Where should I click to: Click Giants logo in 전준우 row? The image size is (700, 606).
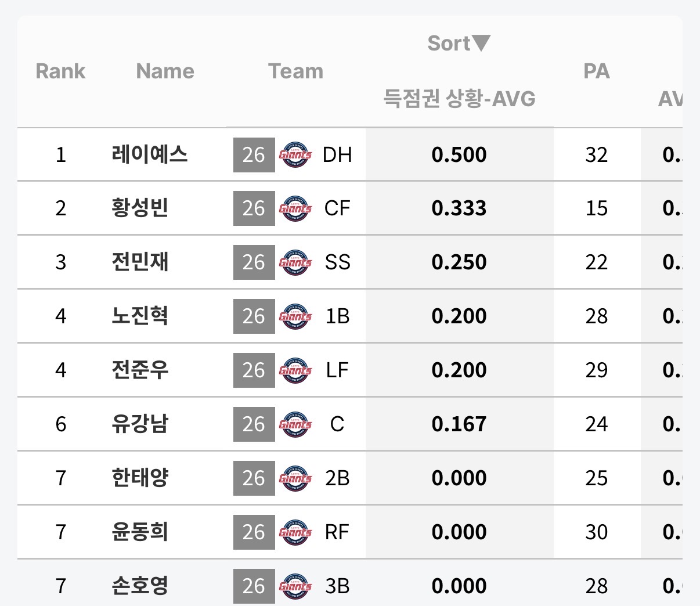295,370
